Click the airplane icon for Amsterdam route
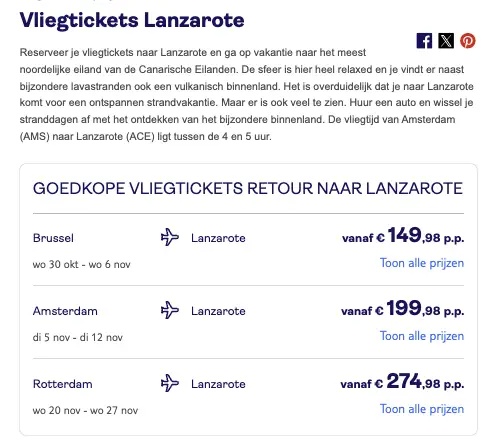This screenshot has width=487, height=442. click(170, 310)
